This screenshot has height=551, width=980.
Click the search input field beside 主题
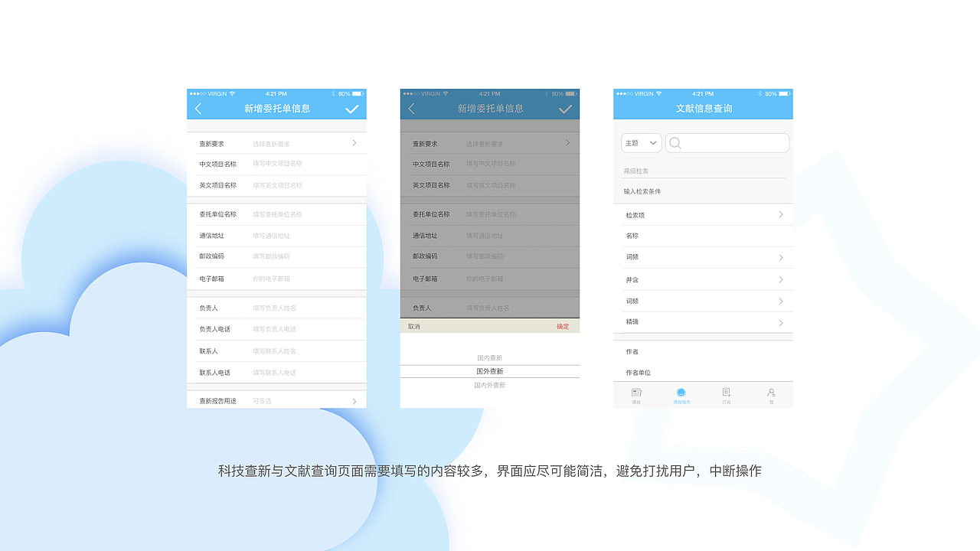pos(727,143)
